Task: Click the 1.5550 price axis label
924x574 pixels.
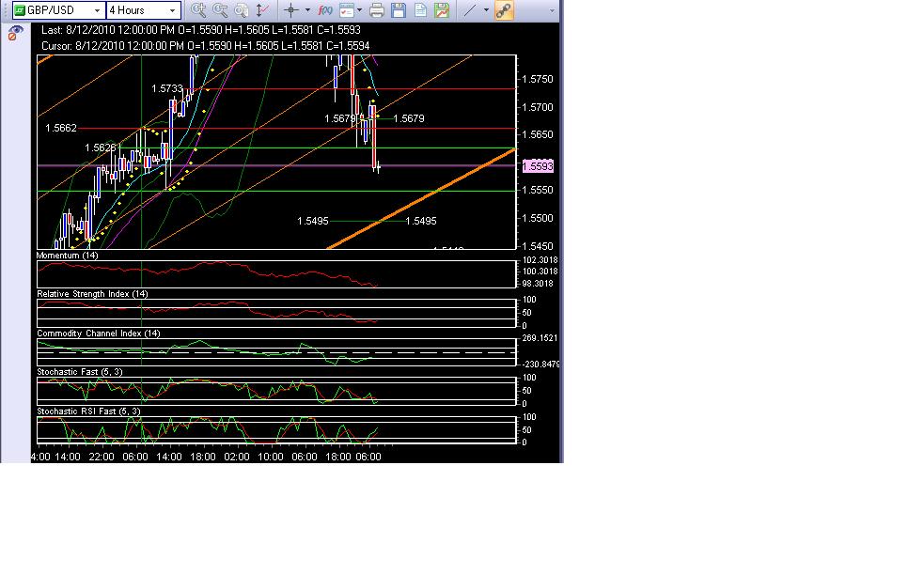Action: pos(538,190)
